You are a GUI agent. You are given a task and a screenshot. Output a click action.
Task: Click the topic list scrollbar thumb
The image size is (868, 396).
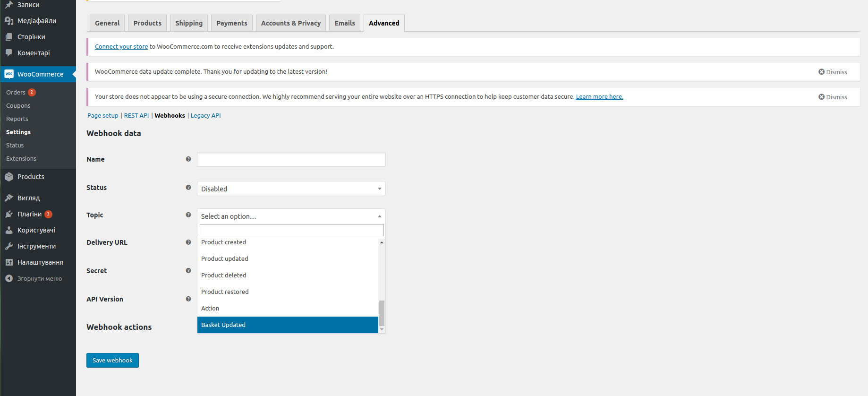click(x=382, y=313)
